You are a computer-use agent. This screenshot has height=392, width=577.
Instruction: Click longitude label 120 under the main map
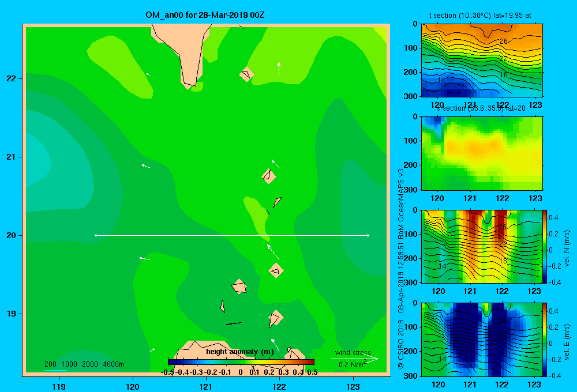133,386
